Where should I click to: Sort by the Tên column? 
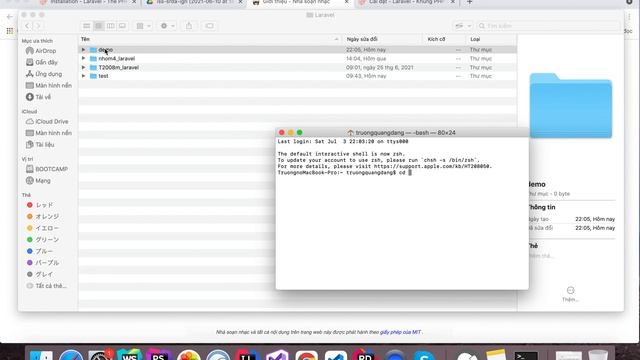tap(210, 39)
